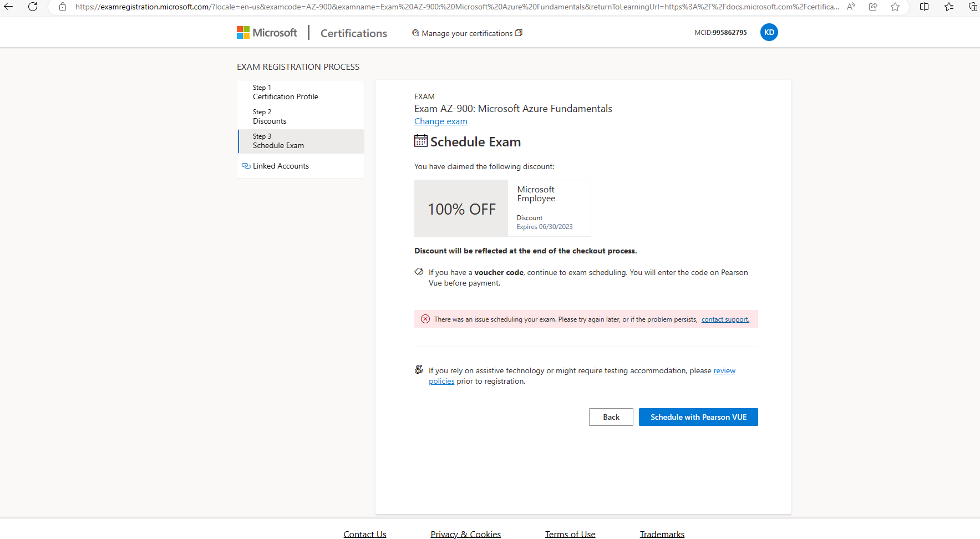Open Linked Accounts in sidebar
The height and width of the screenshot is (539, 980).
tap(281, 166)
